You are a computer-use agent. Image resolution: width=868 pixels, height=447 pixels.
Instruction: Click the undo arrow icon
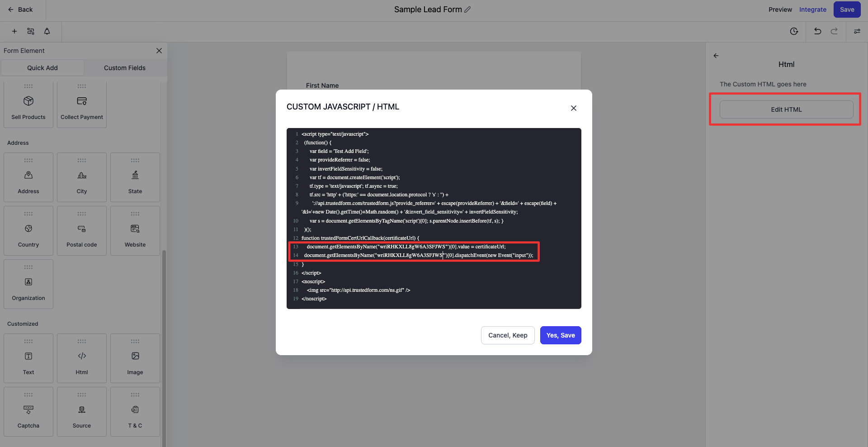click(817, 31)
